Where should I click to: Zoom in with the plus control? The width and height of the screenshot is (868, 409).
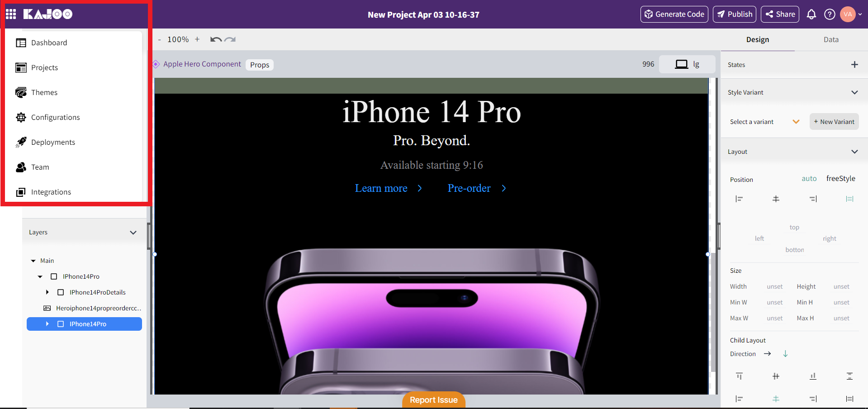coord(197,39)
